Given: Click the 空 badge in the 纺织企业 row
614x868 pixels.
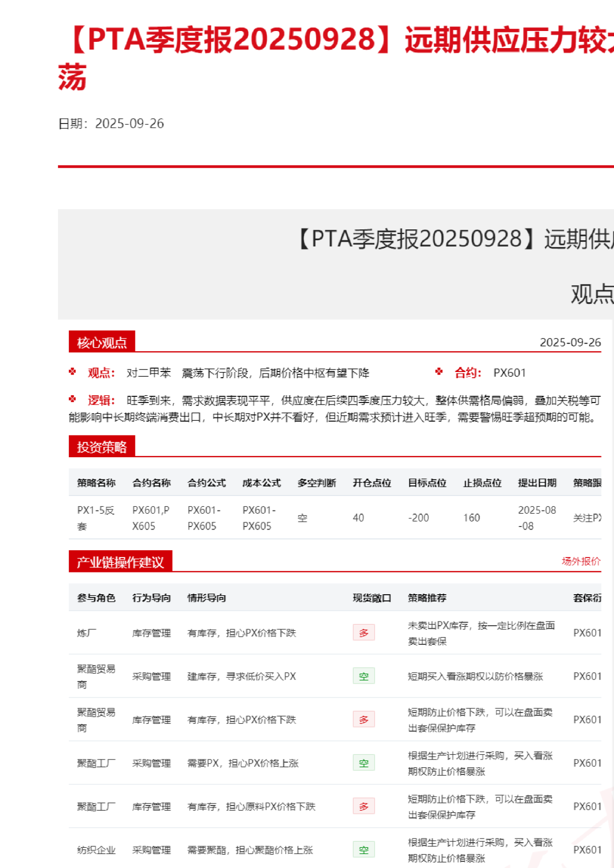Looking at the screenshot, I should coord(363,850).
